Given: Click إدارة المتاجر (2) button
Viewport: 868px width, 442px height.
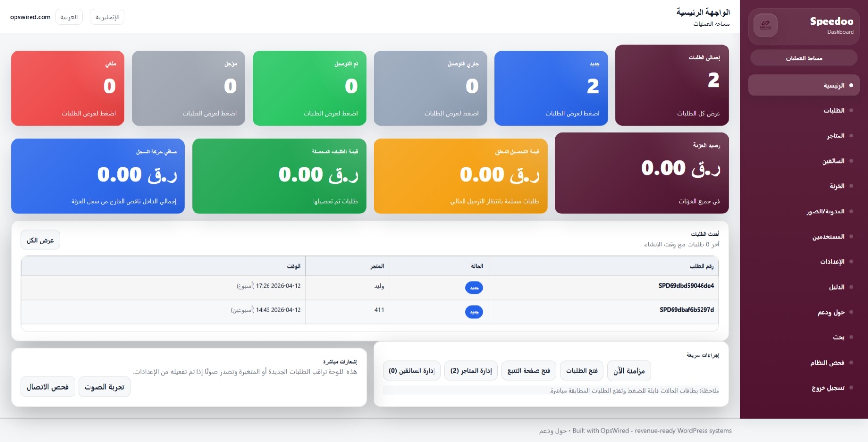Looking at the screenshot, I should click(471, 371).
